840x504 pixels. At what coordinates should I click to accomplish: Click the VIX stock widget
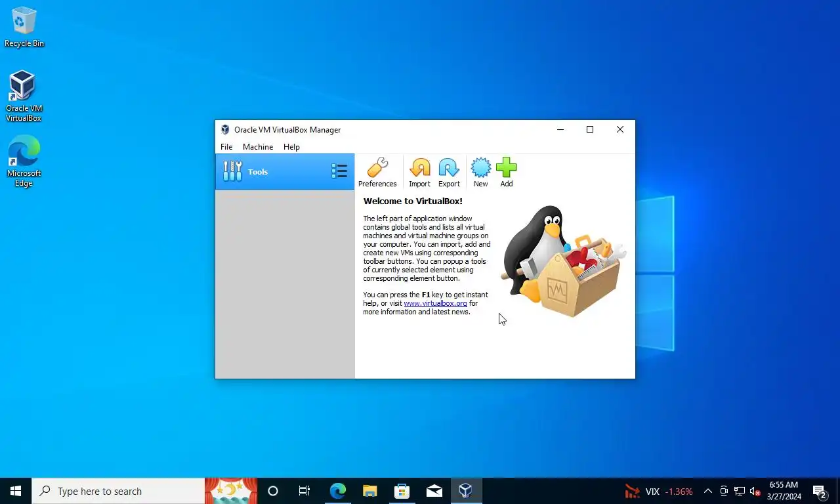pos(658,491)
